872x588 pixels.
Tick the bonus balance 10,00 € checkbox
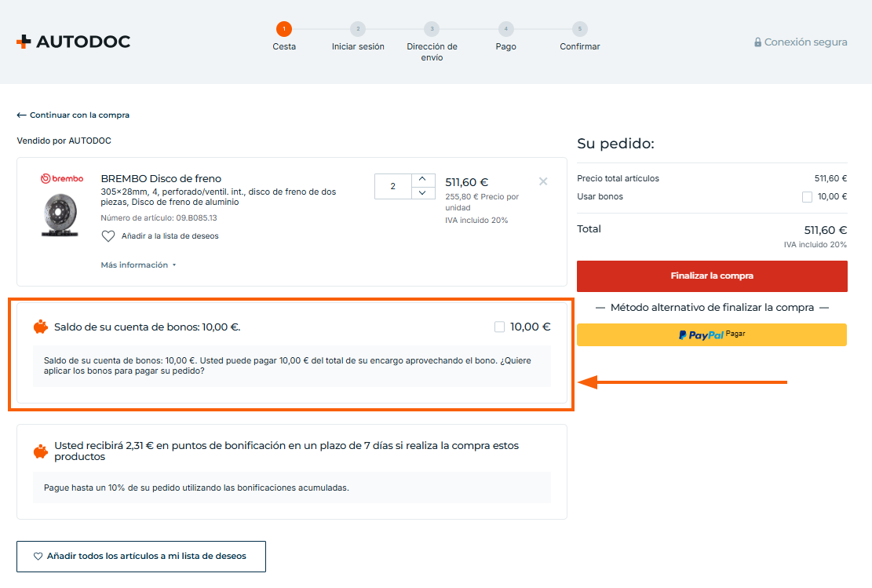point(499,327)
